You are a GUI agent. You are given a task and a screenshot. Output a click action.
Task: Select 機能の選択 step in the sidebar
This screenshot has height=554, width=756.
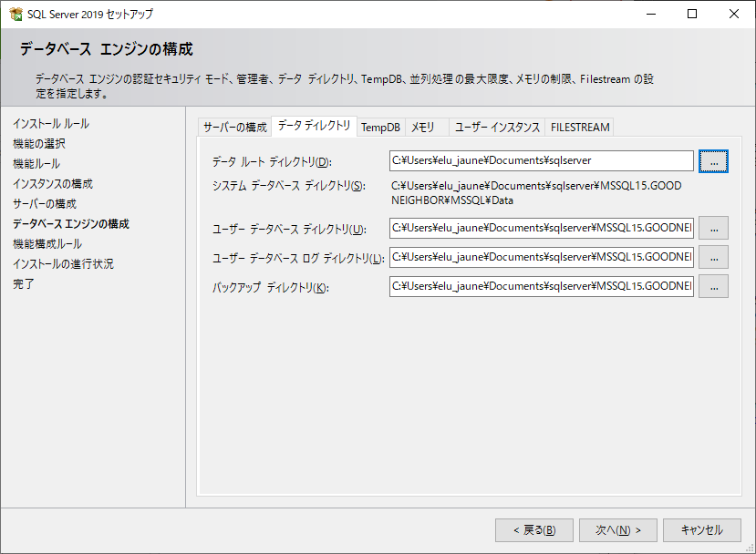[39, 144]
